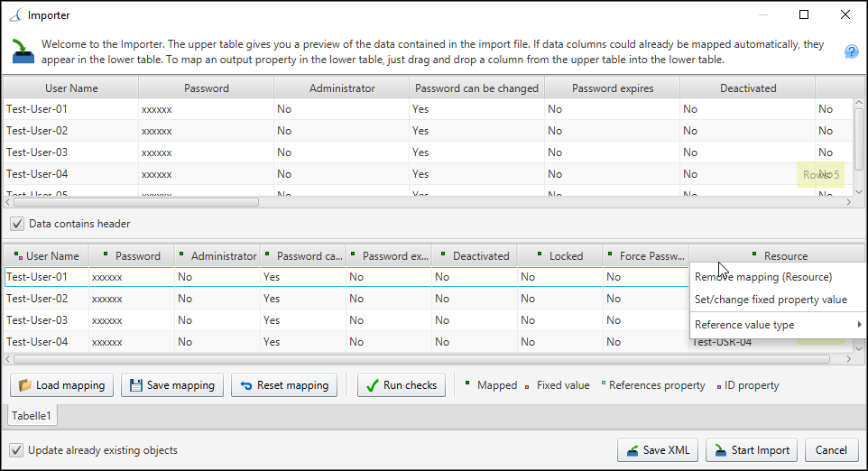
Task: Select Test-User-01 row in lower table
Action: [x=346, y=277]
